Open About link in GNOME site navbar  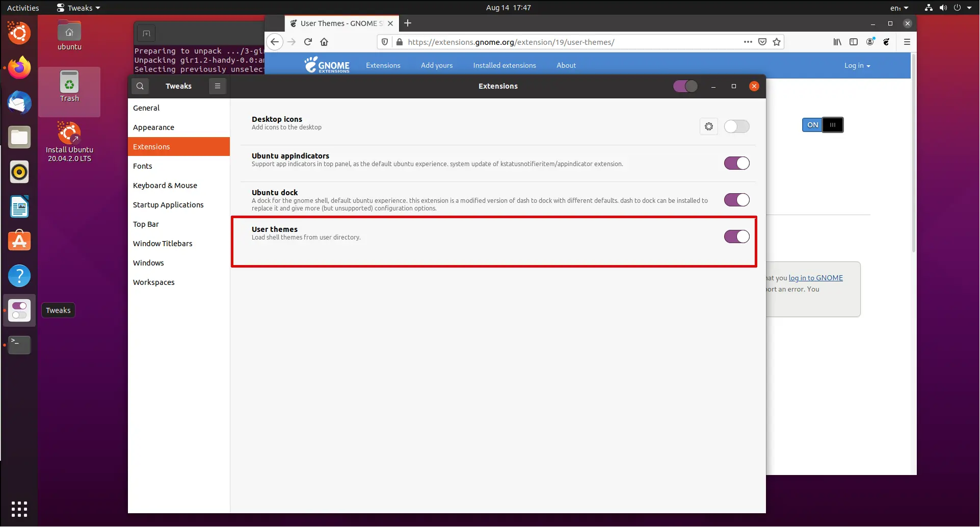click(566, 65)
